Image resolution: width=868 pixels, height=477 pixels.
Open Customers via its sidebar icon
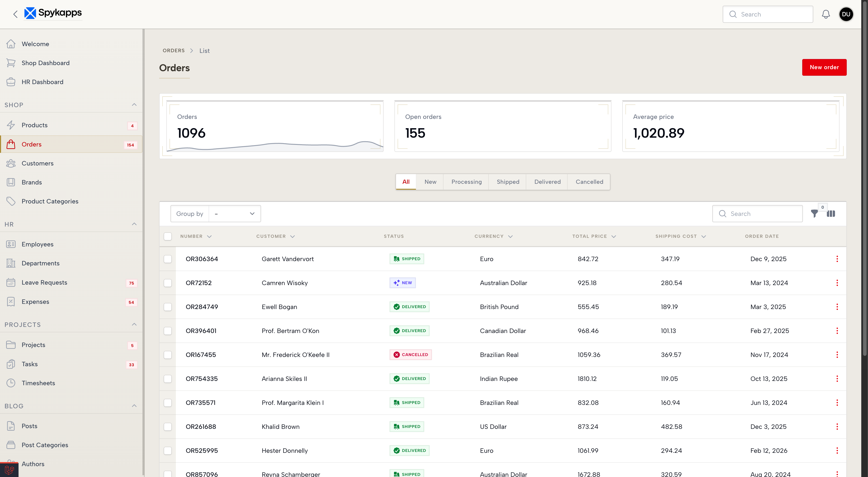coord(11,163)
